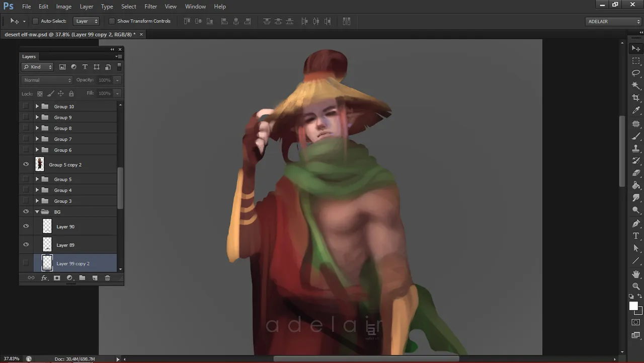Expand the Group 10 folder

37,107
